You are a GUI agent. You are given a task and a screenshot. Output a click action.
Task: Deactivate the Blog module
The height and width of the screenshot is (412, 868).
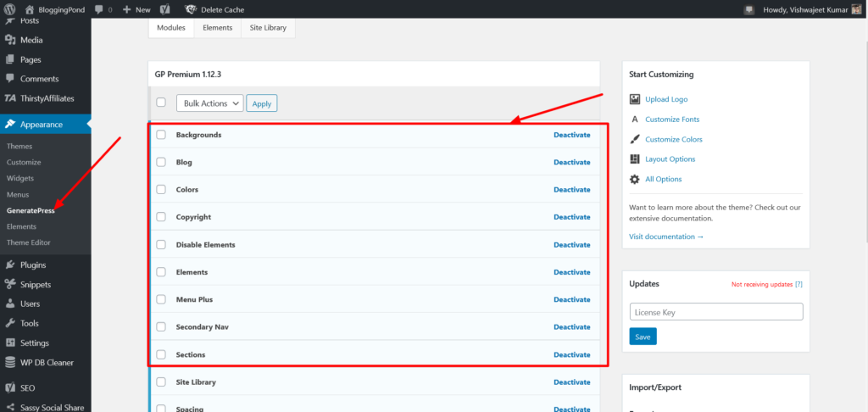pyautogui.click(x=572, y=162)
